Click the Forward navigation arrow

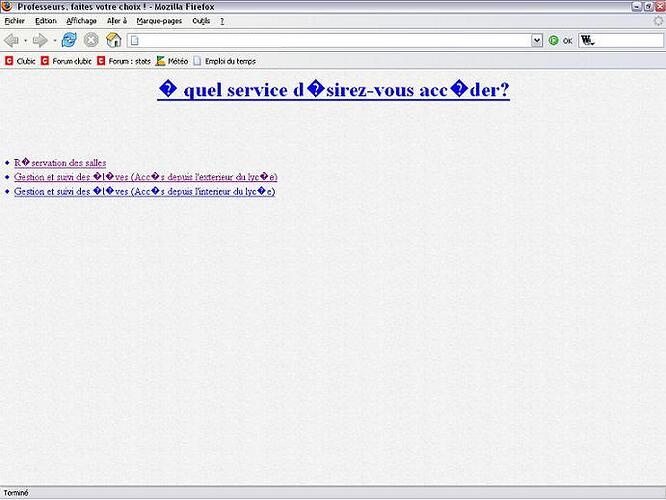coord(40,40)
